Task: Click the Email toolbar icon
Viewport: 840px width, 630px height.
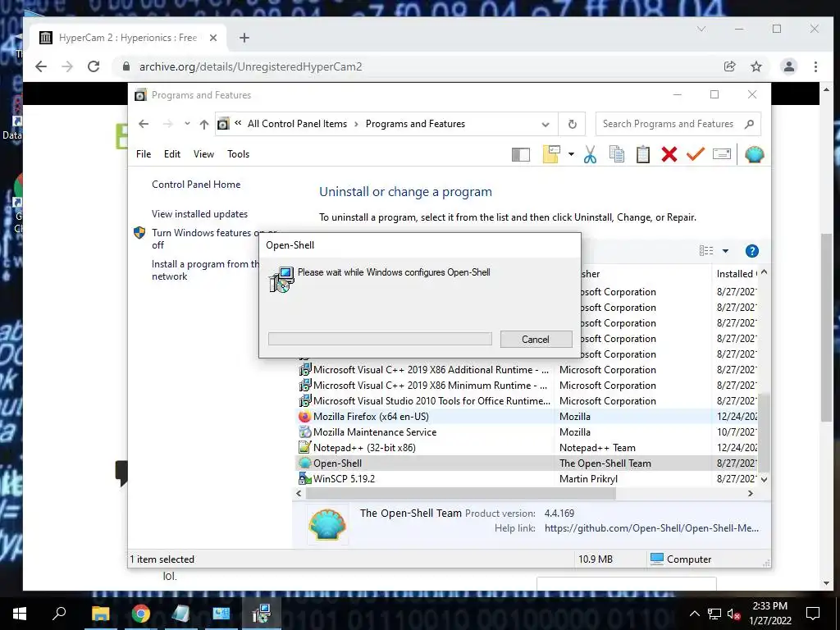Action: click(x=722, y=154)
